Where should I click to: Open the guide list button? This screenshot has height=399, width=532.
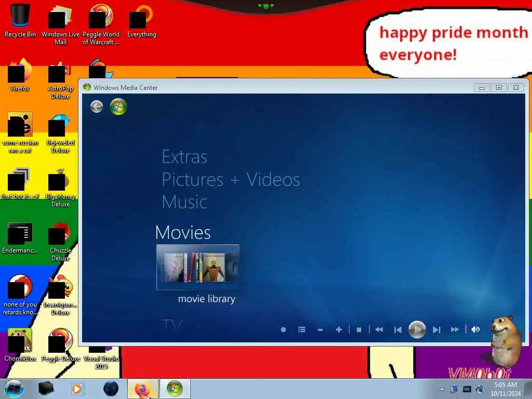302,329
